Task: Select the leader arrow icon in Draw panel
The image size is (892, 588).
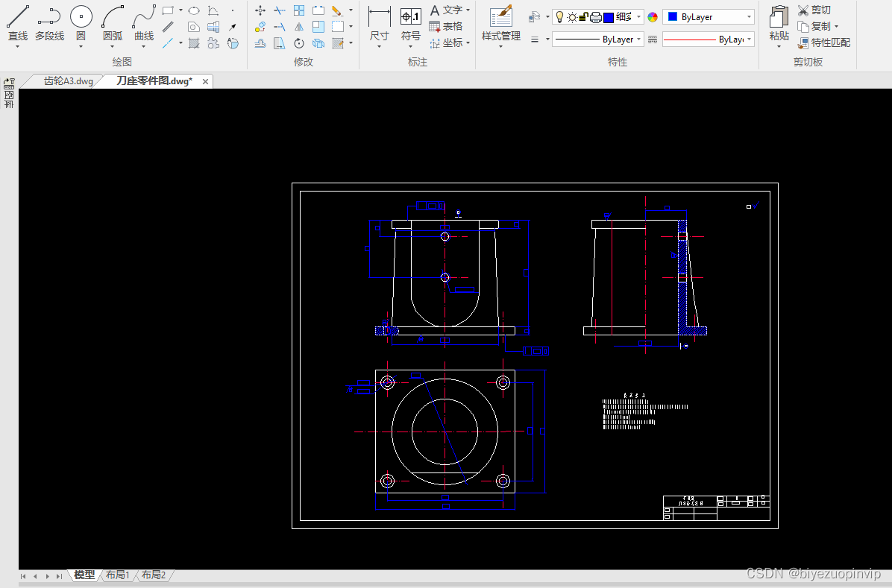Action: tap(233, 27)
